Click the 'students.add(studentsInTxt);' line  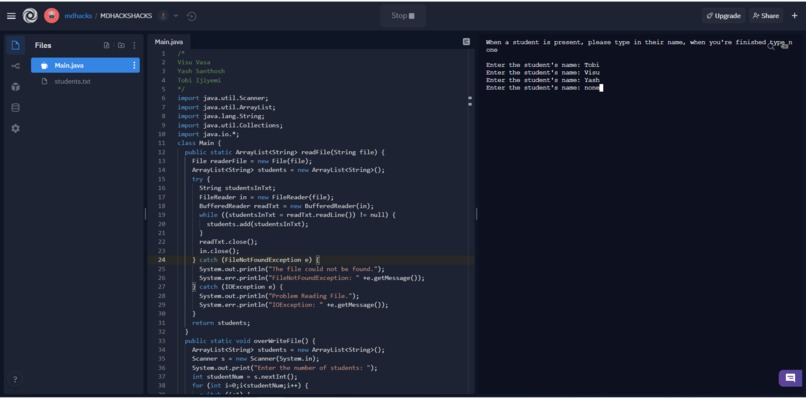click(x=258, y=224)
